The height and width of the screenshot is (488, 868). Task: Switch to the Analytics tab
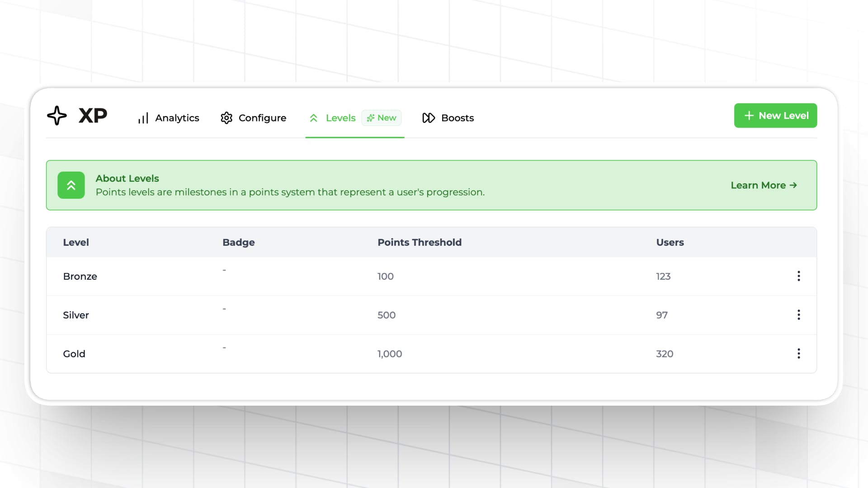[x=177, y=118]
